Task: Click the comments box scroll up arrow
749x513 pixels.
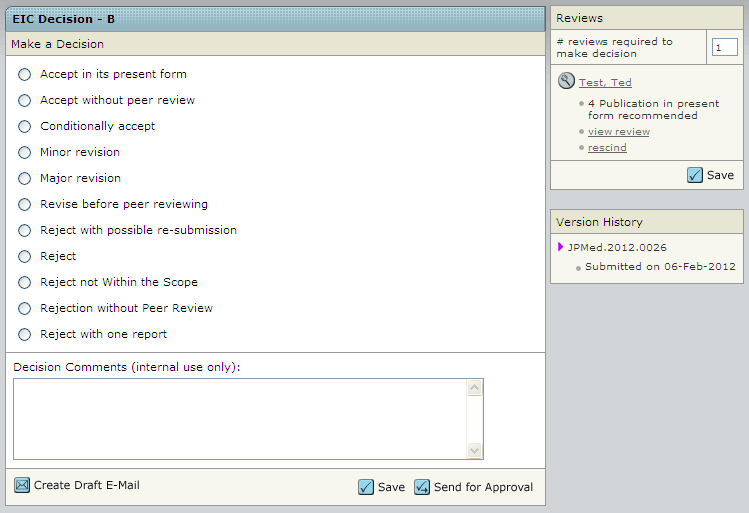Action: [x=475, y=387]
